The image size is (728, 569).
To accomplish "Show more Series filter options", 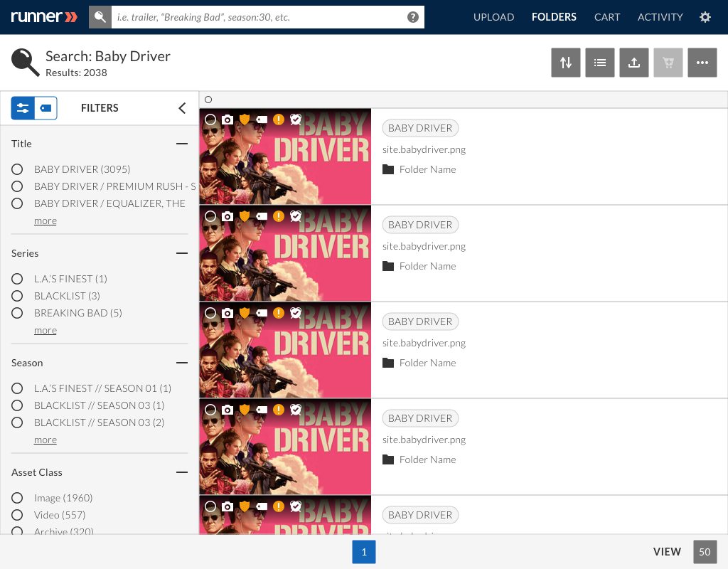I will (x=45, y=331).
